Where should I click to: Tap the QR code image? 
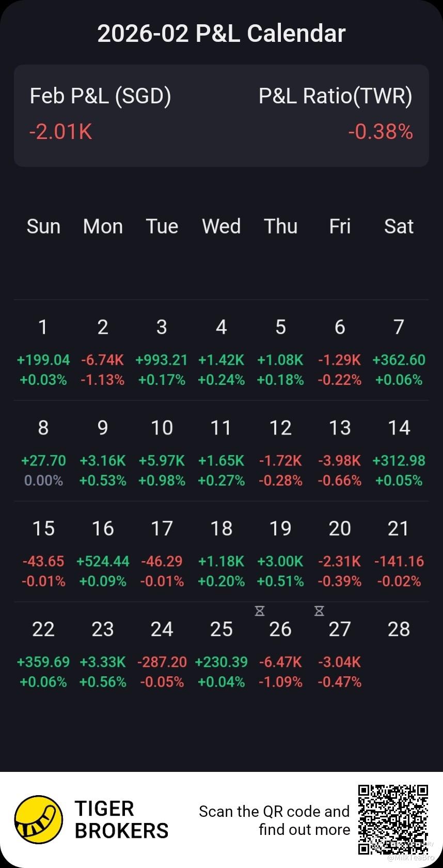(x=393, y=819)
